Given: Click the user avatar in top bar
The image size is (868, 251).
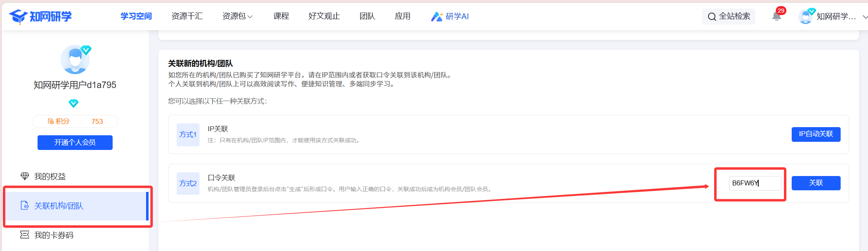Looking at the screenshot, I should coord(806,16).
